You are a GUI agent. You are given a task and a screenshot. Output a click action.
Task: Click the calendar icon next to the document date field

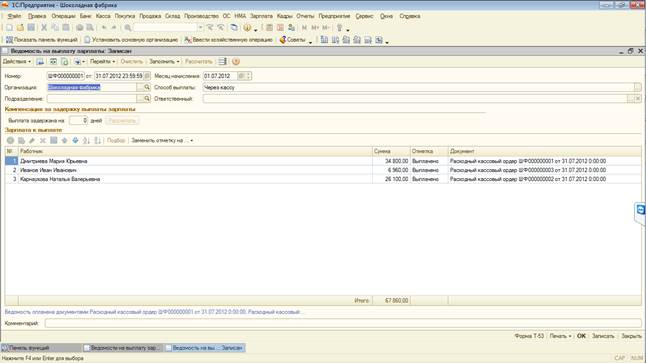pyautogui.click(x=147, y=76)
